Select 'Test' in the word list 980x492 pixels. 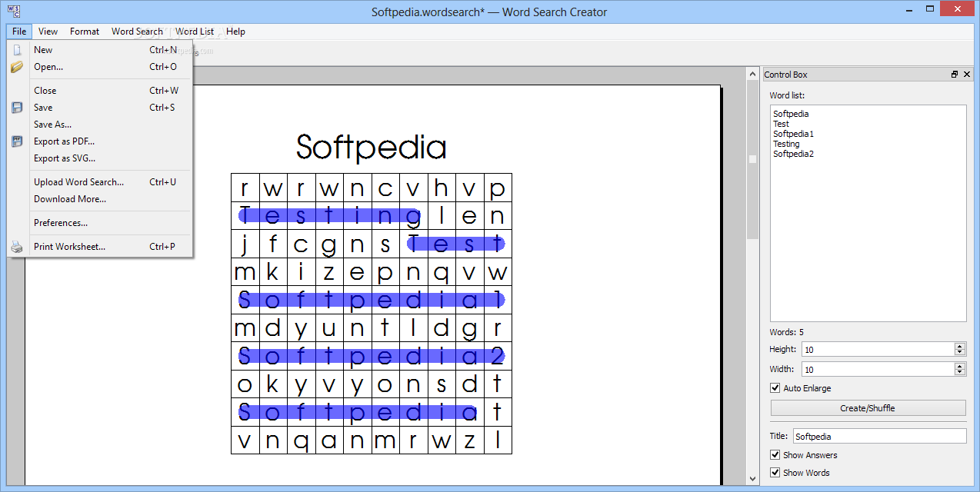pyautogui.click(x=781, y=124)
